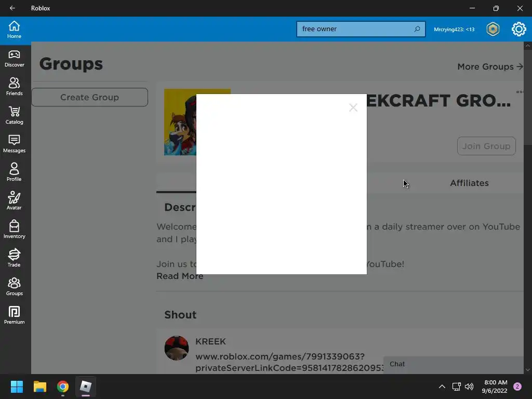Image resolution: width=532 pixels, height=399 pixels.
Task: Open the Discover page
Action: point(14,59)
